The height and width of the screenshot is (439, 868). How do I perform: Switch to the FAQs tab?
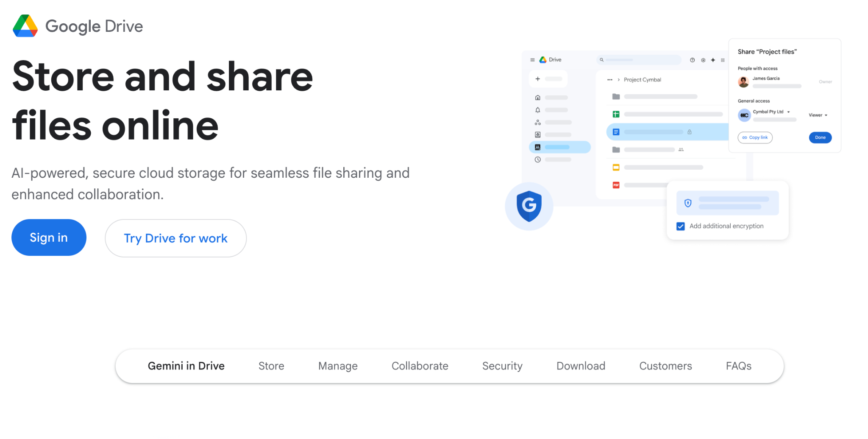point(739,366)
